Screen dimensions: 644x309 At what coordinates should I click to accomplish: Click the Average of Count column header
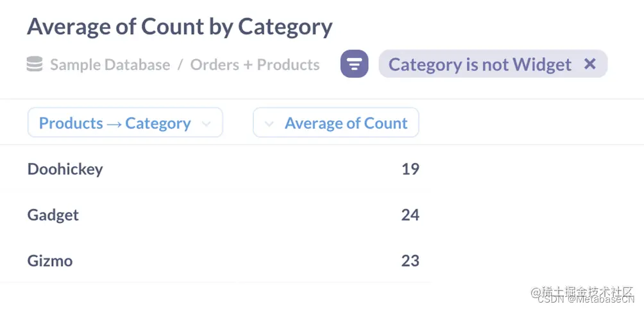[346, 123]
